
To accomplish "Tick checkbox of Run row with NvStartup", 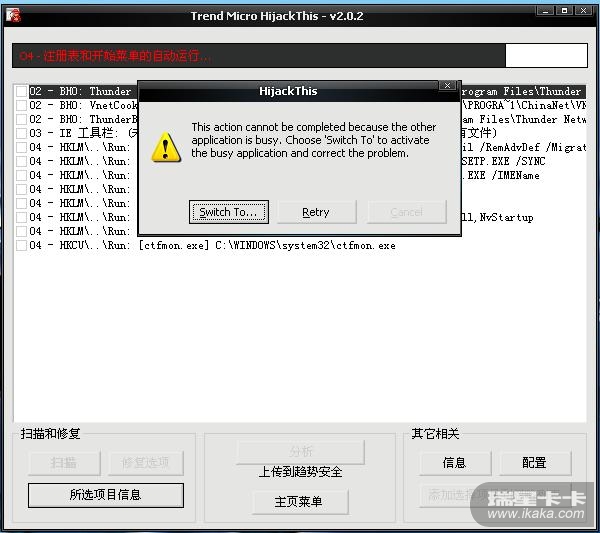I will [21, 217].
